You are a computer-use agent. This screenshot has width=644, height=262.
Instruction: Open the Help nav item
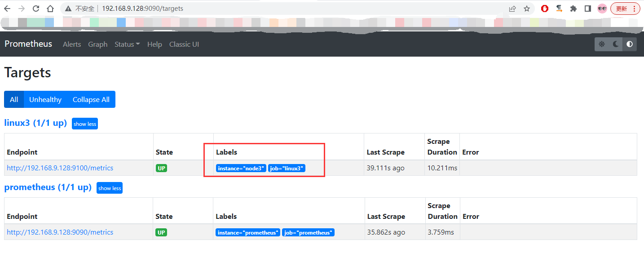(x=154, y=44)
